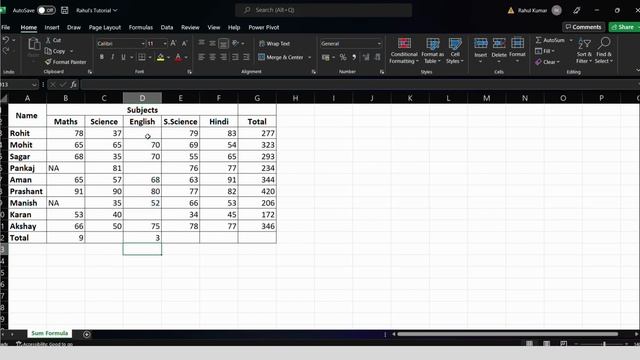Click Merge & Center
The height and width of the screenshot is (360, 640).
[281, 57]
